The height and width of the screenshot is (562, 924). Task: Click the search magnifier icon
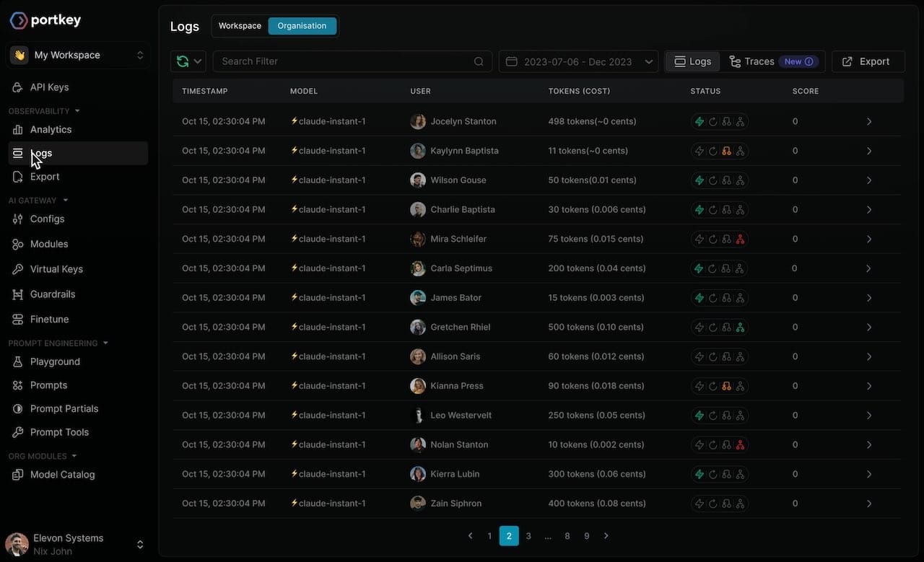pyautogui.click(x=479, y=62)
